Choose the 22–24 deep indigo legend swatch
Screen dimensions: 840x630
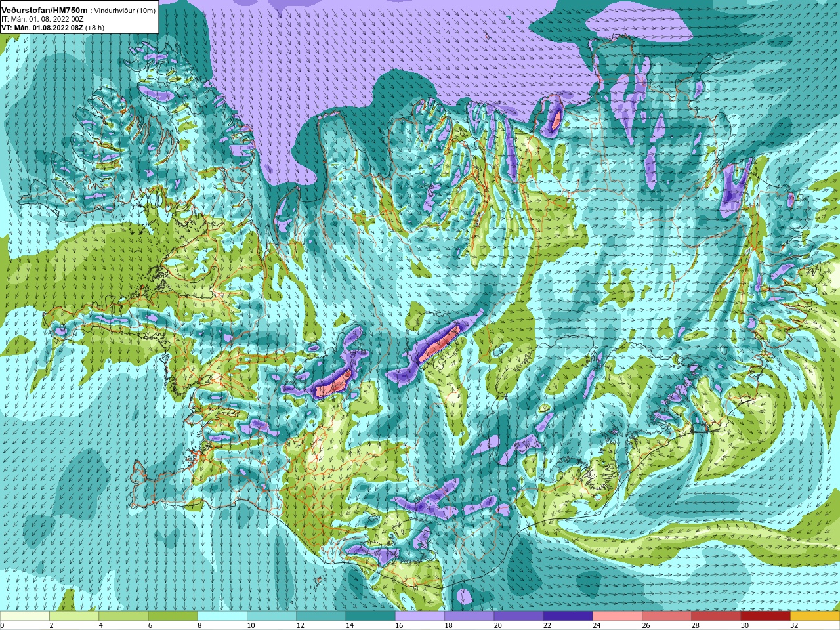click(568, 616)
